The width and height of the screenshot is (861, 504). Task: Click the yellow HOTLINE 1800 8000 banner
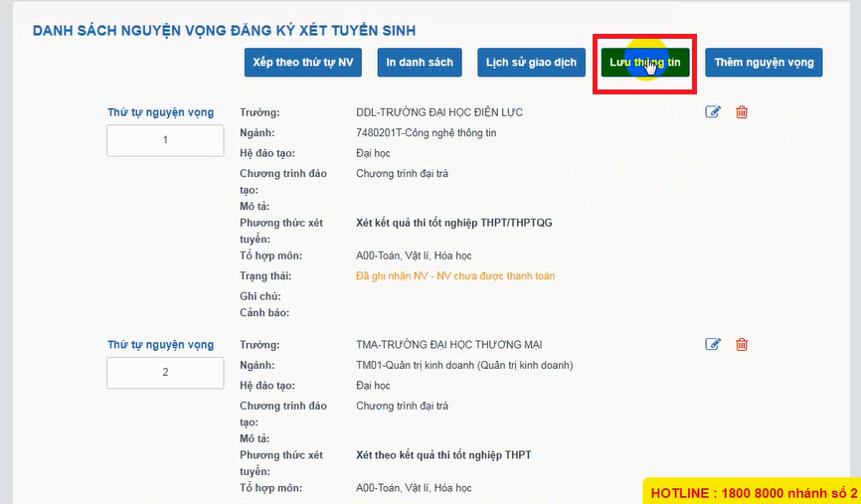753,491
